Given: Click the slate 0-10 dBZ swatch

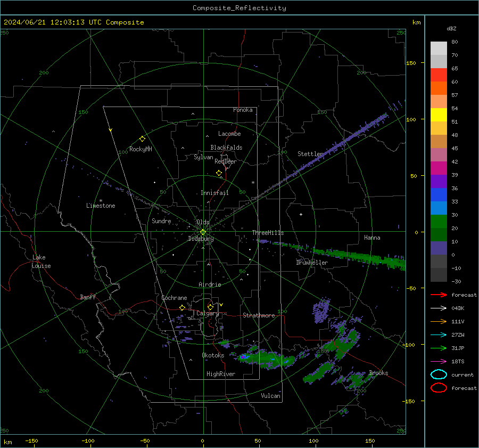Looking at the screenshot, I should [439, 248].
